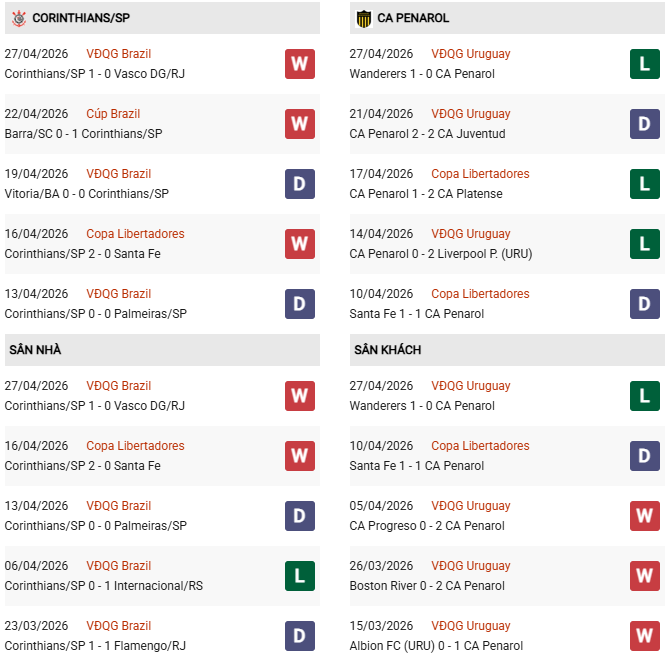Open VĐQG Brazil link dated 19/04/2026

click(x=118, y=174)
